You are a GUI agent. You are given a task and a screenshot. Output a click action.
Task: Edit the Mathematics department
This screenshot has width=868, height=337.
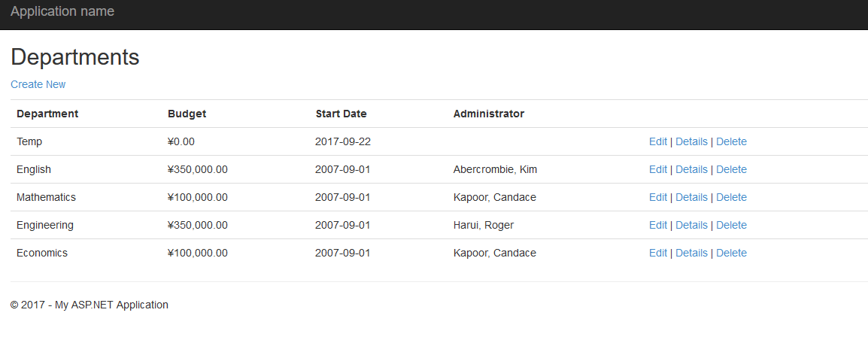point(657,197)
